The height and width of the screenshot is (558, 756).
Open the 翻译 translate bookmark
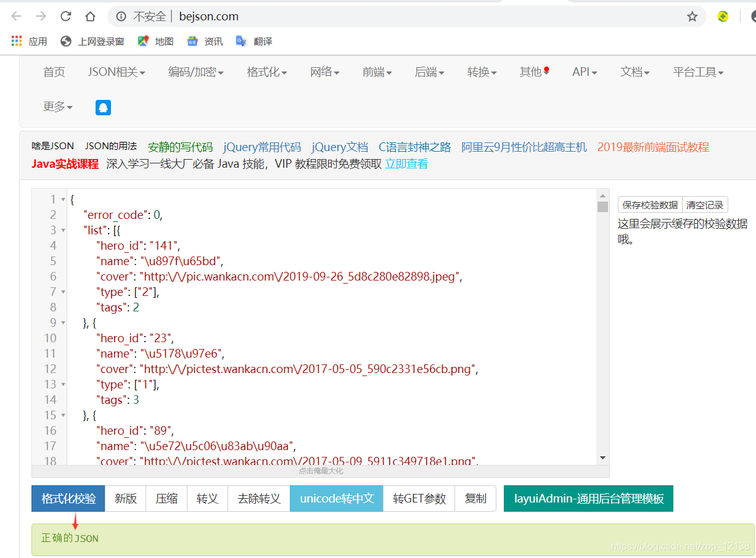tap(254, 41)
